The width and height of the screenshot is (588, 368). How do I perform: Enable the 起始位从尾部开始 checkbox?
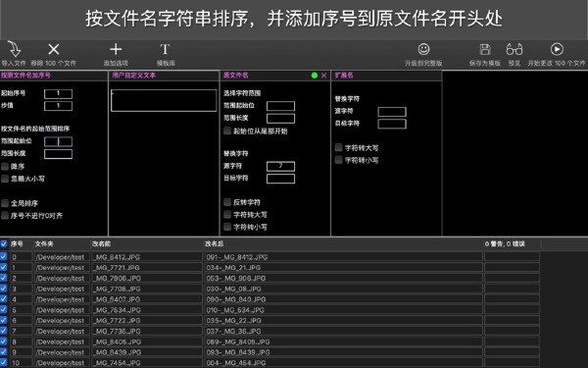point(227,131)
